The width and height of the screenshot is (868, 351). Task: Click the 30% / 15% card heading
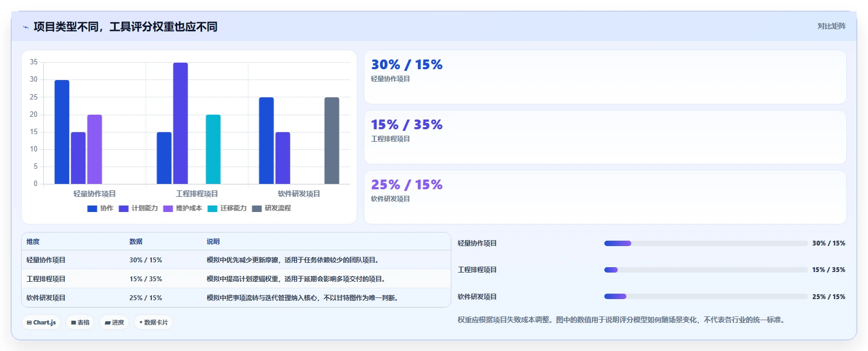406,65
